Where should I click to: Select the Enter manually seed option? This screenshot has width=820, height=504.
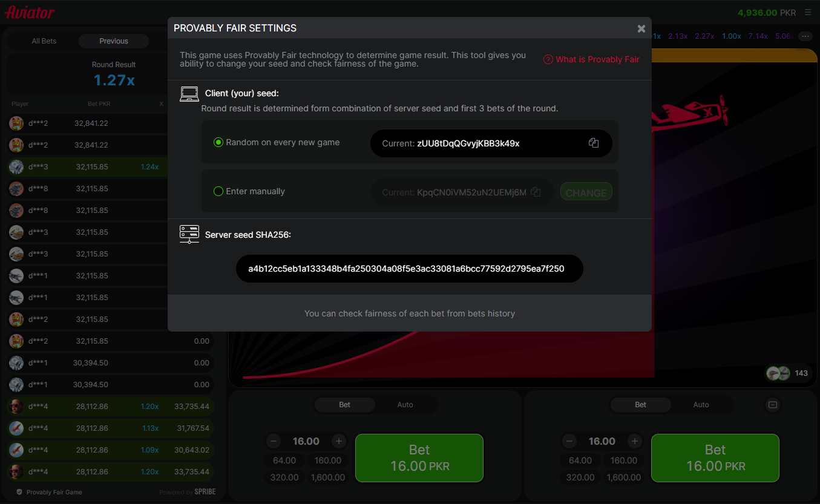coord(219,191)
